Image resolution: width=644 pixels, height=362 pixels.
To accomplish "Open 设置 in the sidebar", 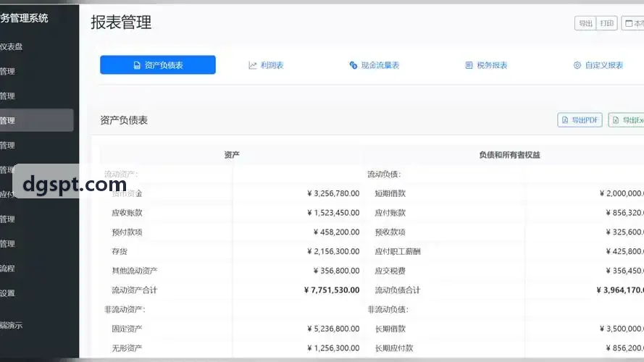I will [8, 293].
